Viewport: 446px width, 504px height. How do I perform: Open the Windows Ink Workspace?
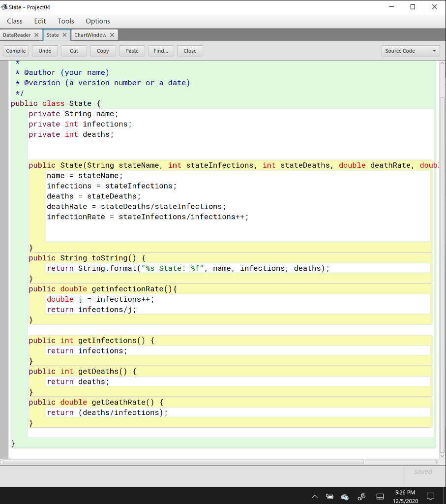[361, 497]
